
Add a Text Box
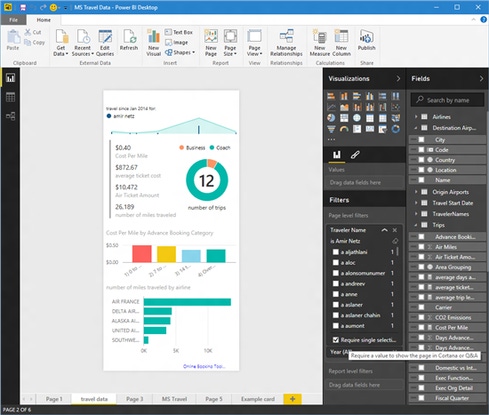coord(179,32)
